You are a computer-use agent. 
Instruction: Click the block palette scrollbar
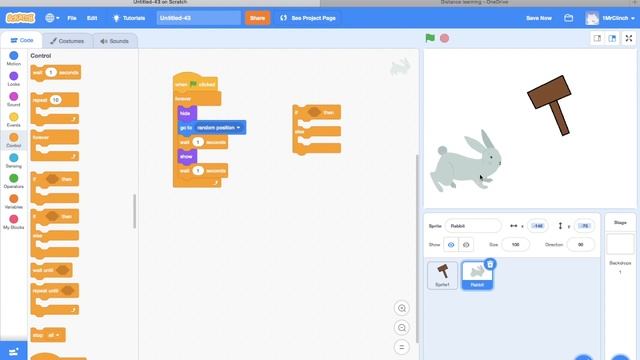(x=135, y=211)
